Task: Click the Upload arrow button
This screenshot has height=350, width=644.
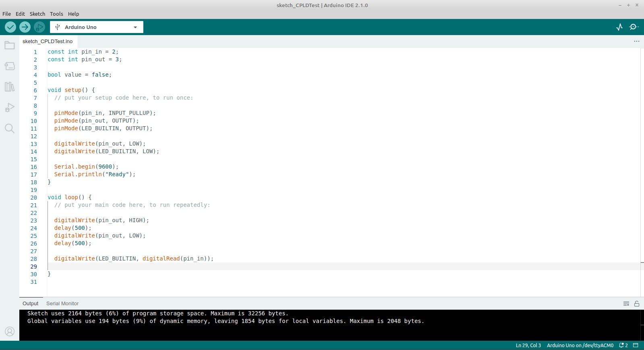Action: pyautogui.click(x=25, y=27)
